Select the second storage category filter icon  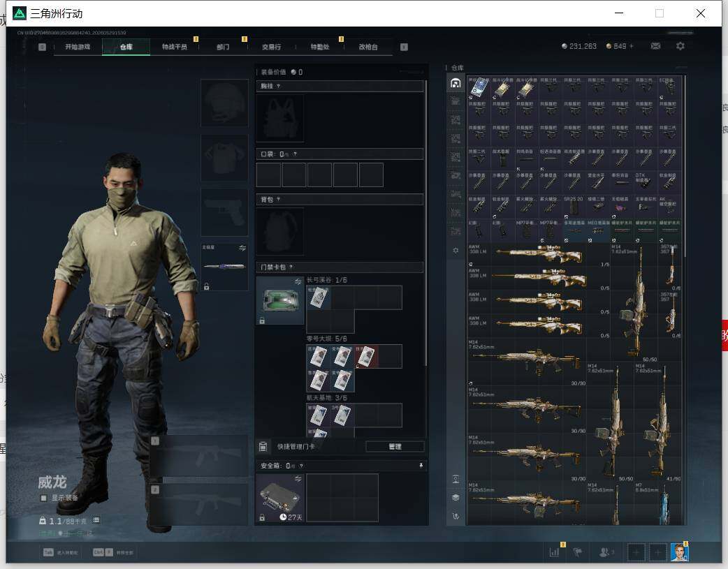(456, 101)
